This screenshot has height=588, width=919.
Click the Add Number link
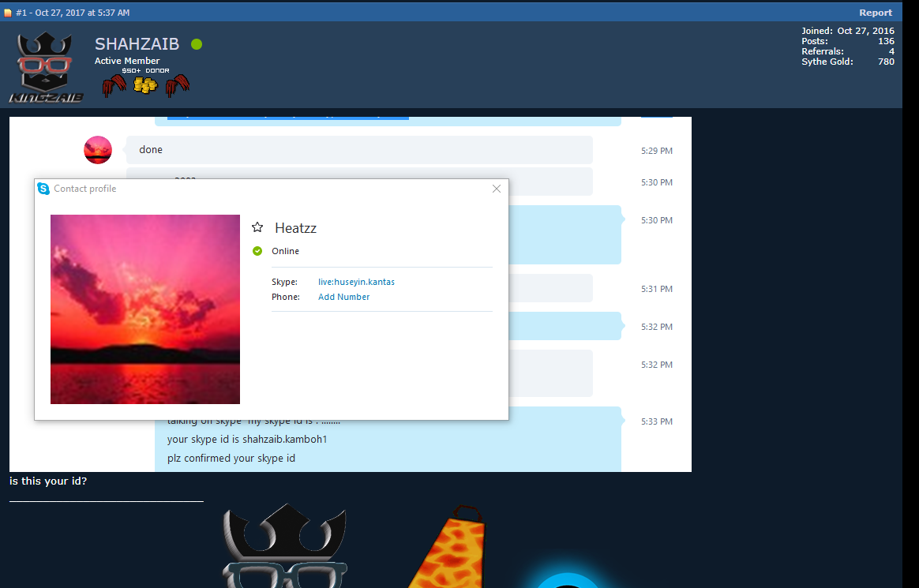[343, 297]
